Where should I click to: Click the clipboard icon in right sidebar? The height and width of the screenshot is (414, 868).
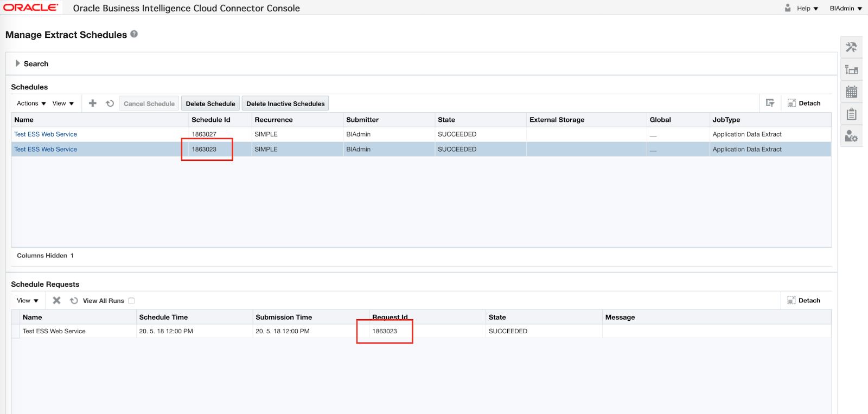coord(851,114)
